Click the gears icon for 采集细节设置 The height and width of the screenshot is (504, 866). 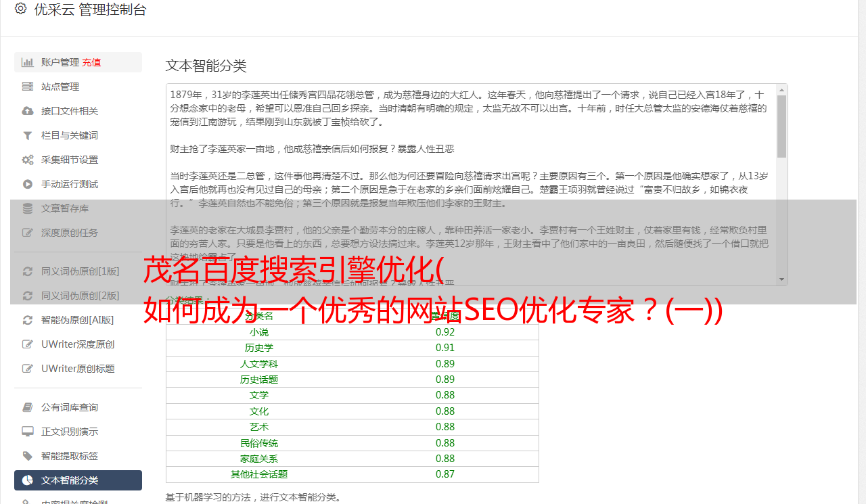(28, 160)
